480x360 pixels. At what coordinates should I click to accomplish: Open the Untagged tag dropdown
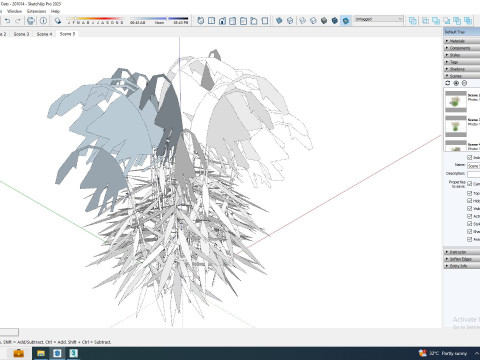click(x=379, y=19)
